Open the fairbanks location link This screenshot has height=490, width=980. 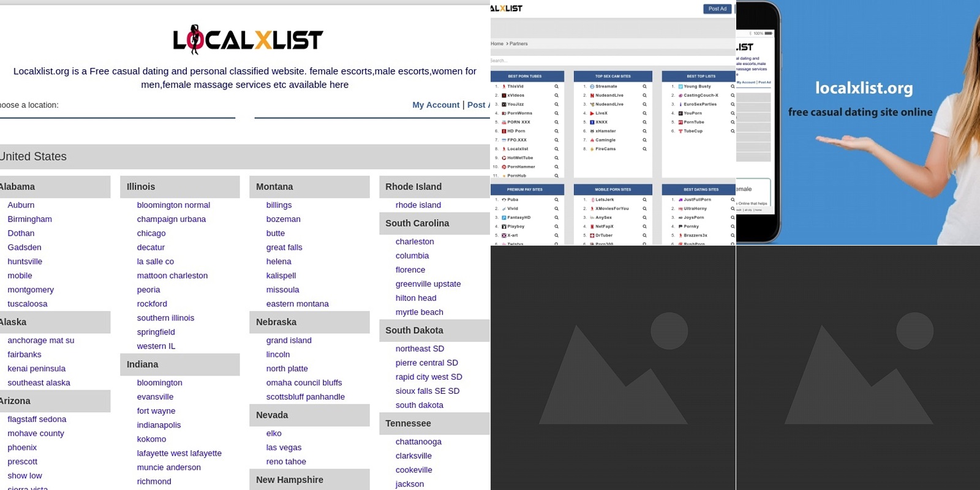(24, 355)
